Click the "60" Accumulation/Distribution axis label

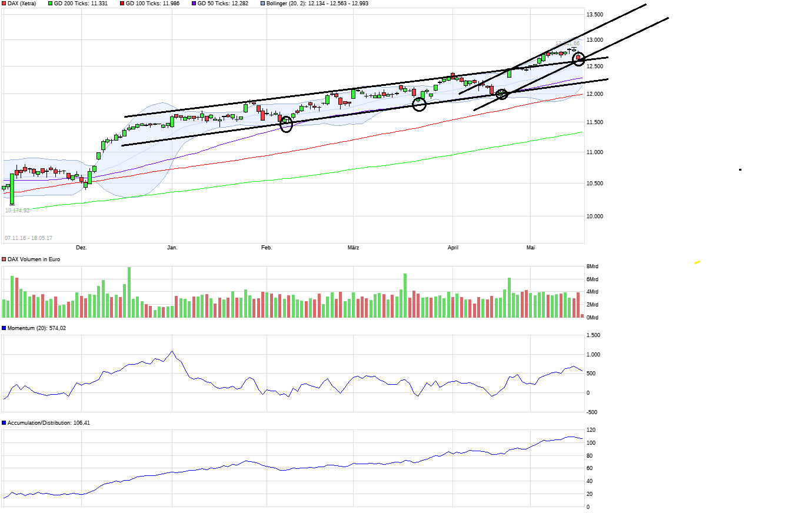pyautogui.click(x=590, y=468)
